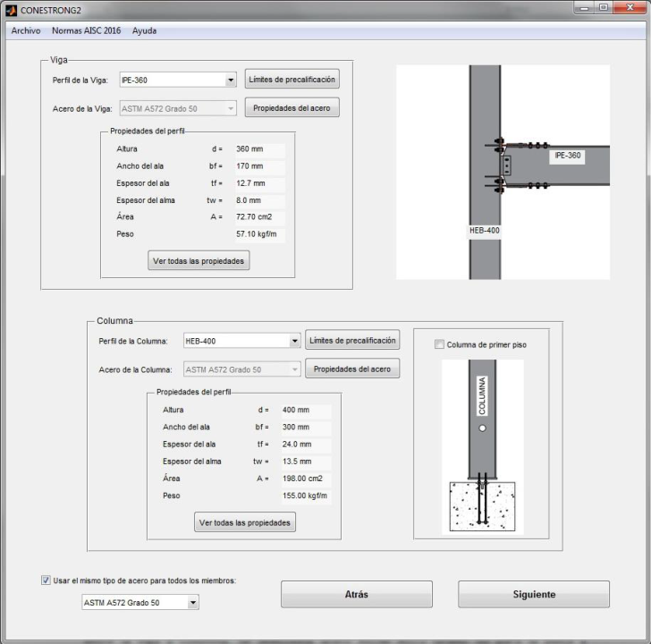Expand the Perfil de la Viga dropdown
651x644 pixels.
tap(231, 80)
